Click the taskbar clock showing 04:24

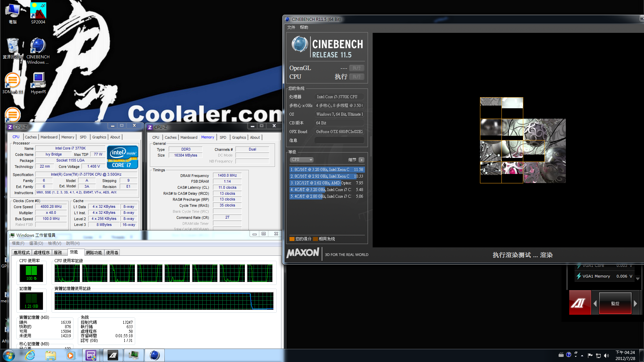(625, 355)
